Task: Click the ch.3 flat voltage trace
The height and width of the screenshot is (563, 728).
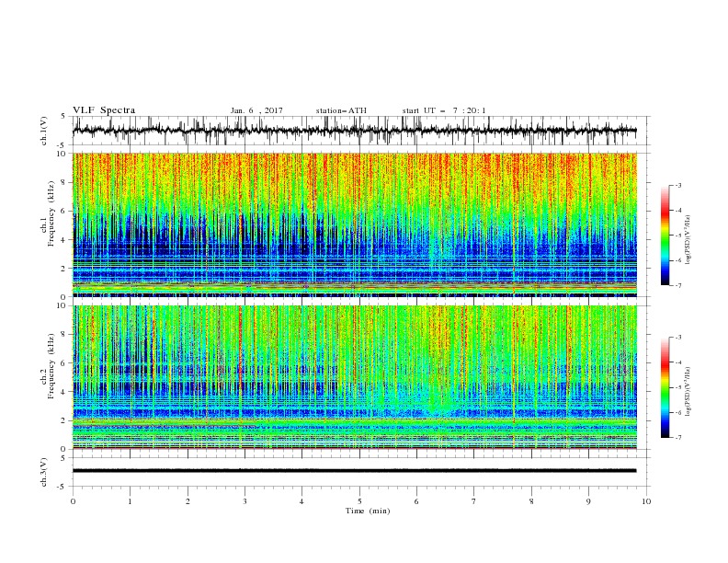Action: click(354, 471)
